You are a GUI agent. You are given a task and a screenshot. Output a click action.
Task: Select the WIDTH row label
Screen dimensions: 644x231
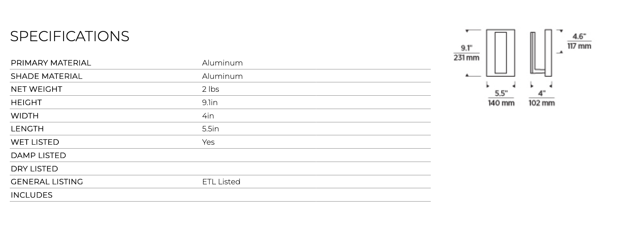(25, 116)
